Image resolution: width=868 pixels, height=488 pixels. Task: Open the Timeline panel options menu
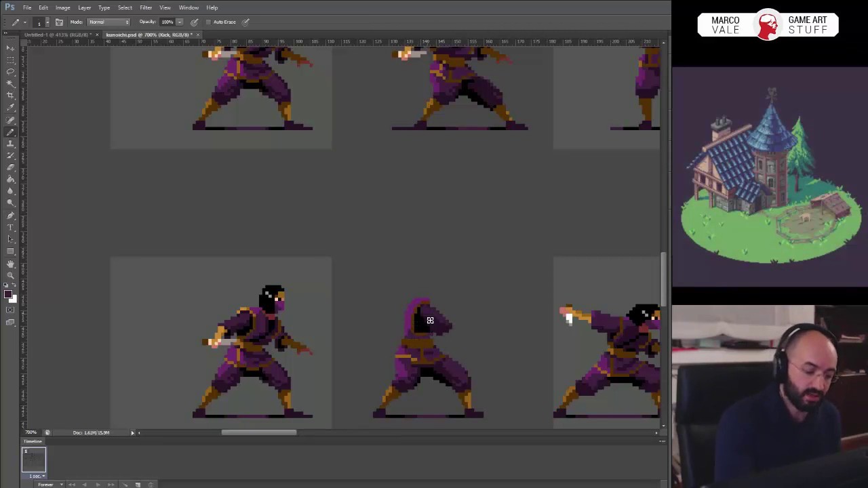[662, 441]
